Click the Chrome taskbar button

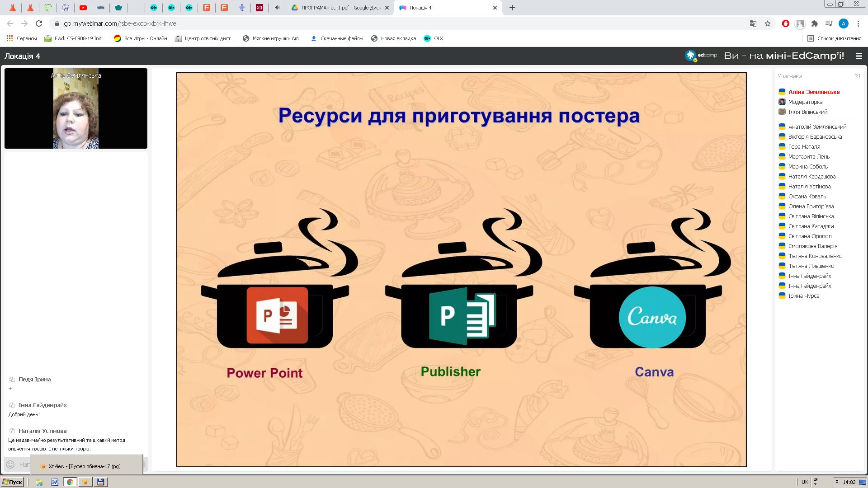(x=70, y=482)
